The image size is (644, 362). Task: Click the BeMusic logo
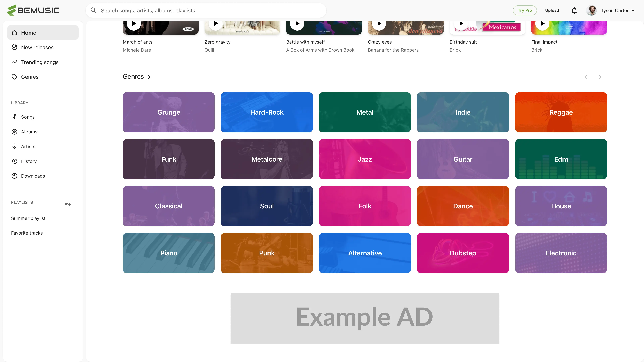[x=33, y=11]
